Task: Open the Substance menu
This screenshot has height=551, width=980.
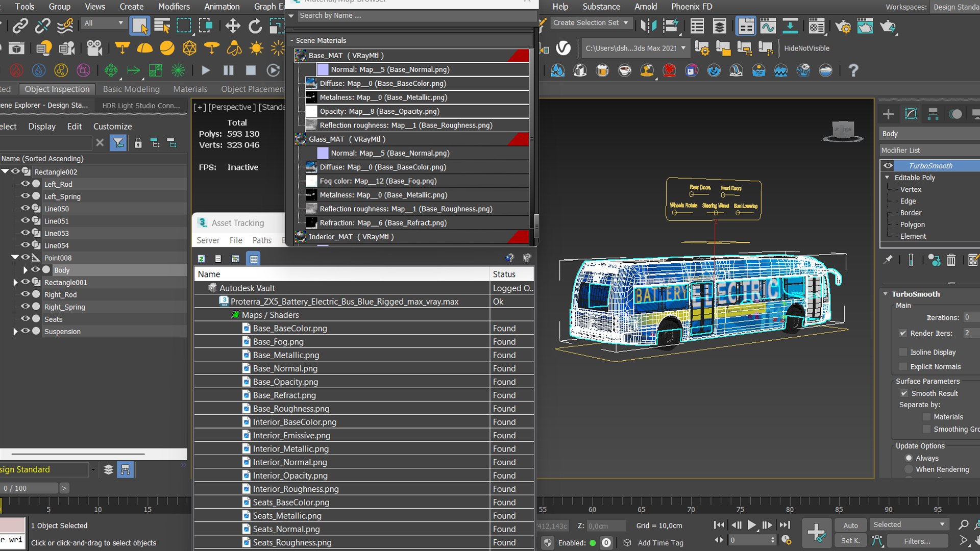Action: pos(601,7)
